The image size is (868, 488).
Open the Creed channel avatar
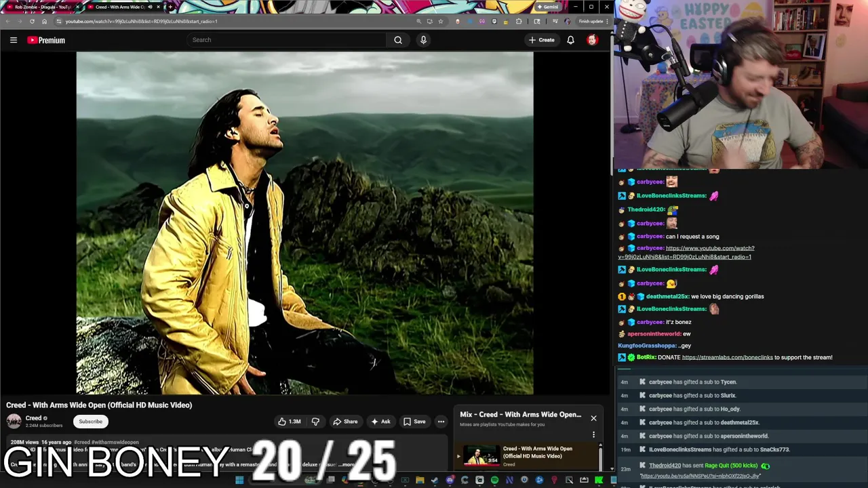[x=14, y=422]
